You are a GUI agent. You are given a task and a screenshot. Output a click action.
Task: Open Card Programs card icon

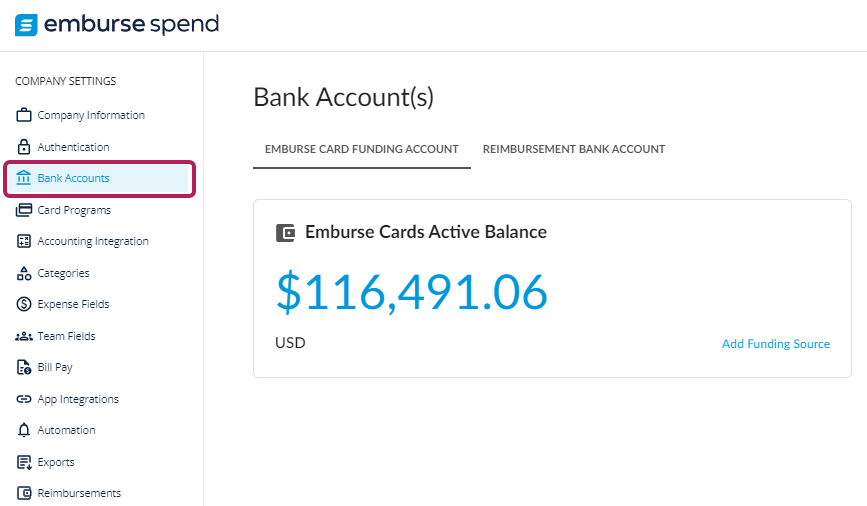click(x=24, y=210)
